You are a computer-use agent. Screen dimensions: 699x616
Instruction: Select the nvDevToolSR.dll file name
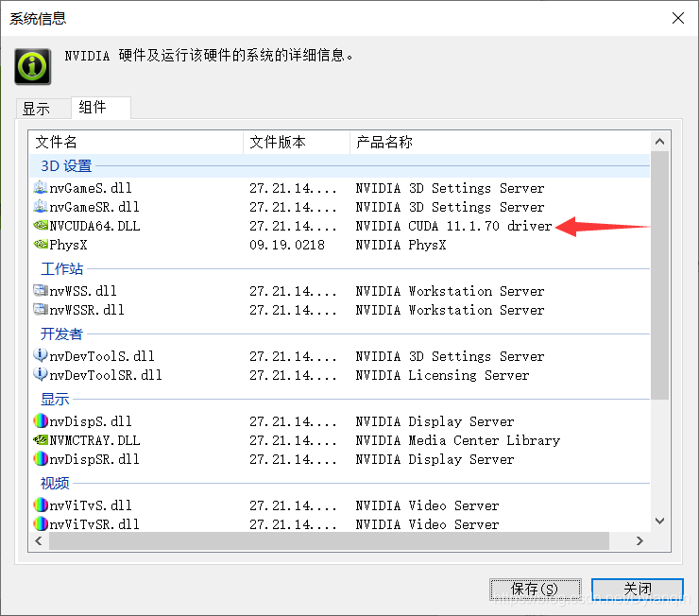coord(106,375)
